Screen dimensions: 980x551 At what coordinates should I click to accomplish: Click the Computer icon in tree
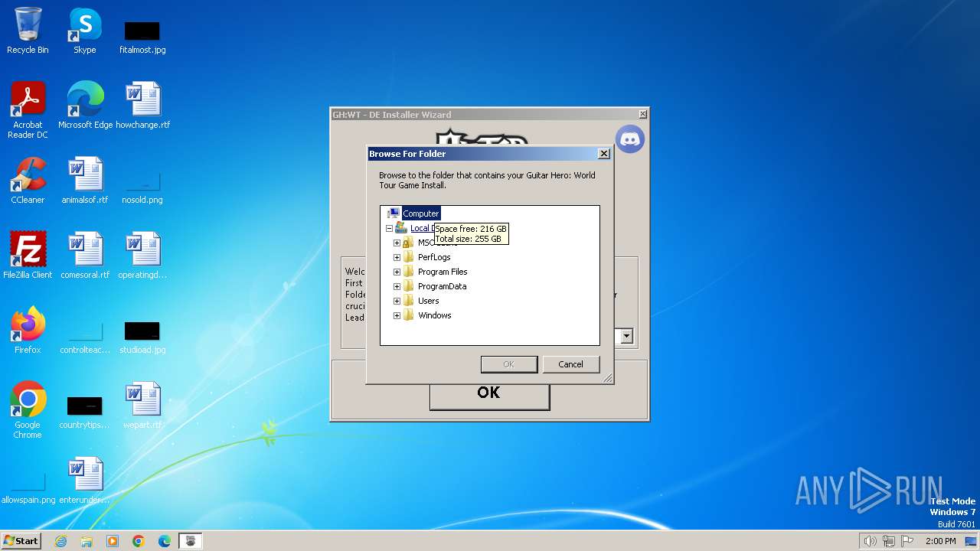click(394, 214)
